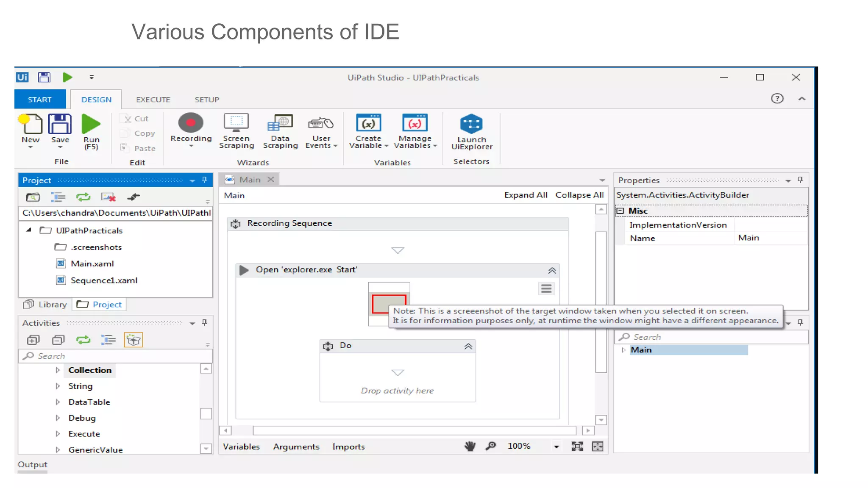Switch to the START tab
868x488 pixels.
coord(40,100)
